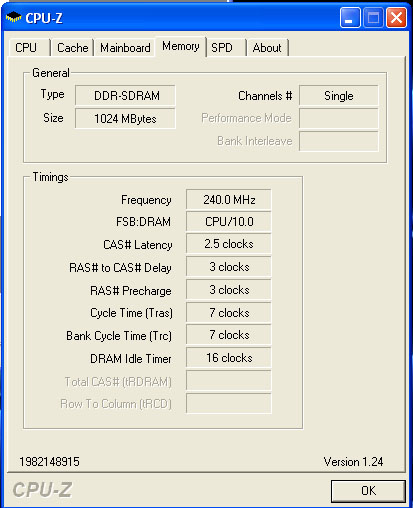Image resolution: width=413 pixels, height=508 pixels.
Task: Click the Memory tab label
Action: tap(181, 46)
